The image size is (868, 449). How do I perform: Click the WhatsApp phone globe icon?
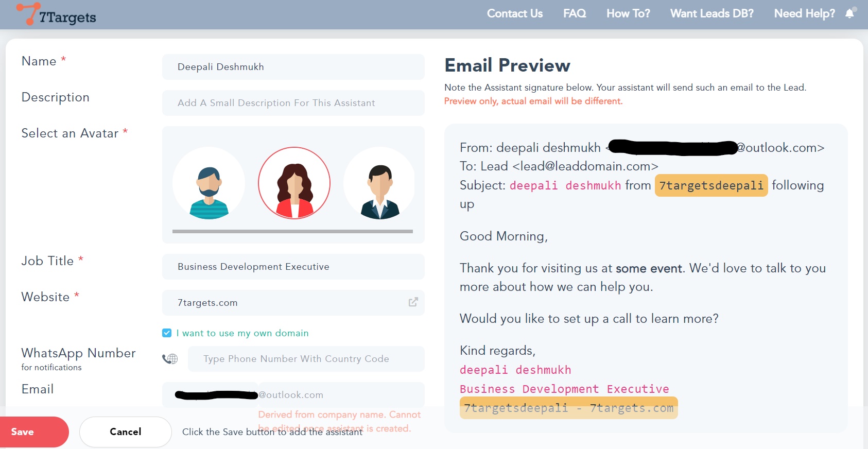(x=170, y=359)
